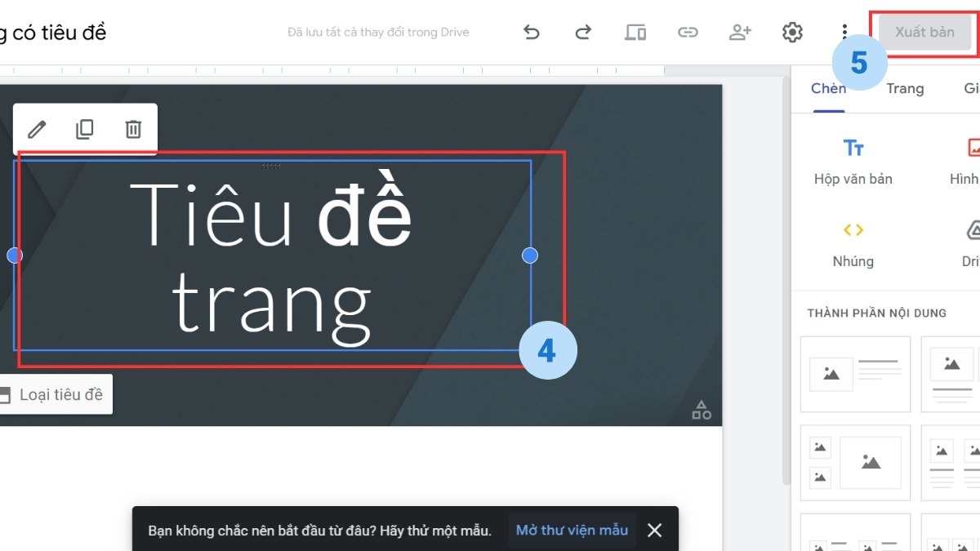Click the 'Đã lưu tất cả thay đổi trong Drive' status
Image resolution: width=980 pixels, height=551 pixels.
[x=378, y=33]
